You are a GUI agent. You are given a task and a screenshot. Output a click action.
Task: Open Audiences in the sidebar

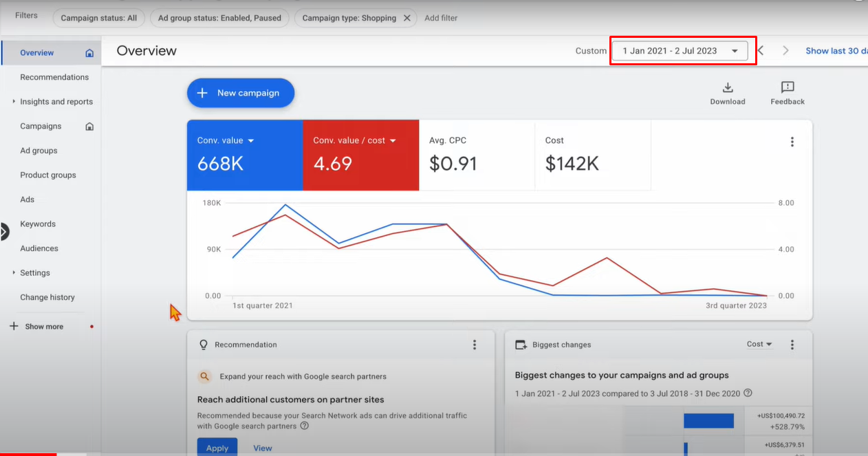tap(39, 248)
